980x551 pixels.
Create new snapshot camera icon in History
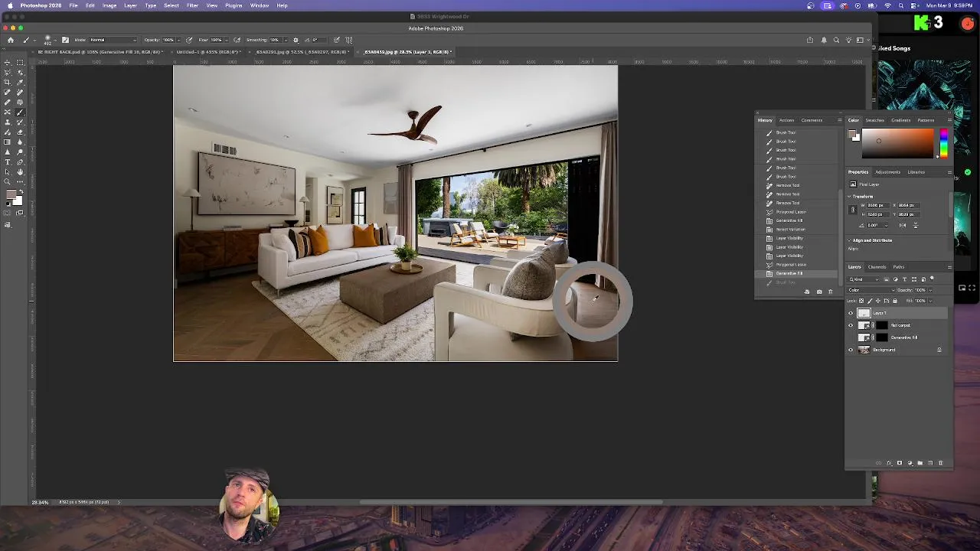point(819,292)
